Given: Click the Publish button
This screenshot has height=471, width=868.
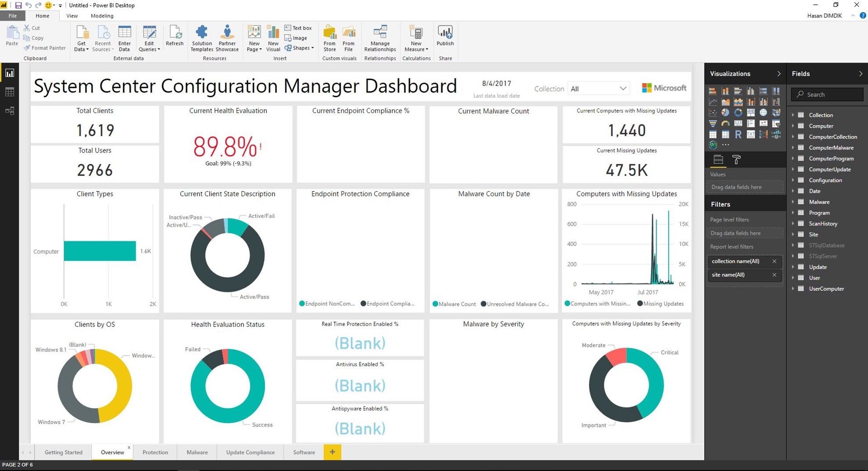Looking at the screenshot, I should coord(445,36).
